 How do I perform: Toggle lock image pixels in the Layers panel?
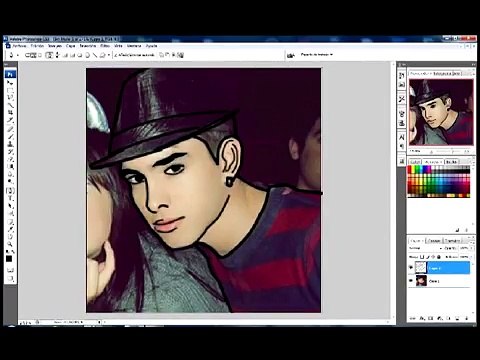click(428, 257)
